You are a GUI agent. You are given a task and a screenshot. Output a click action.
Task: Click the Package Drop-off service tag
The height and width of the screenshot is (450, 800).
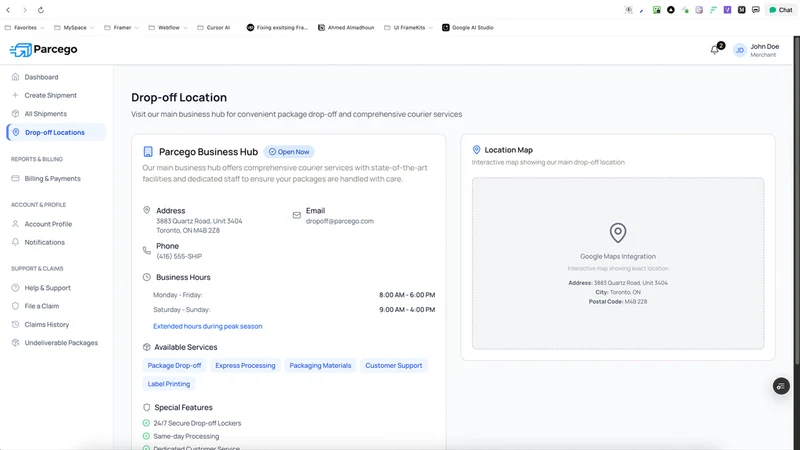(x=174, y=365)
